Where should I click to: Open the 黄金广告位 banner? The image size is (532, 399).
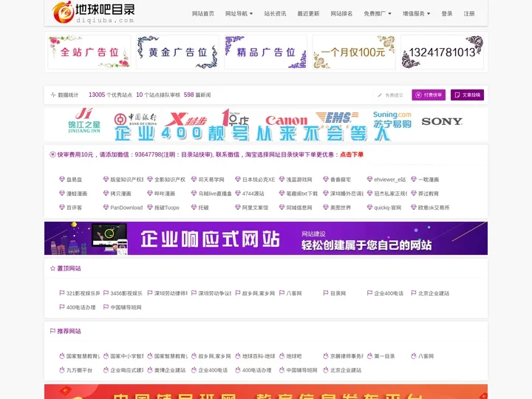[177, 52]
